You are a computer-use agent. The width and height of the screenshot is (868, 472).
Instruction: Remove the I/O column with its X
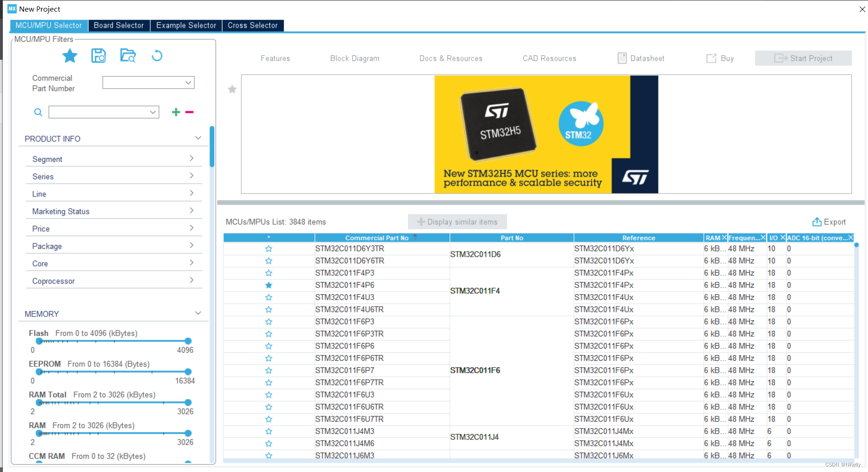[783, 238]
